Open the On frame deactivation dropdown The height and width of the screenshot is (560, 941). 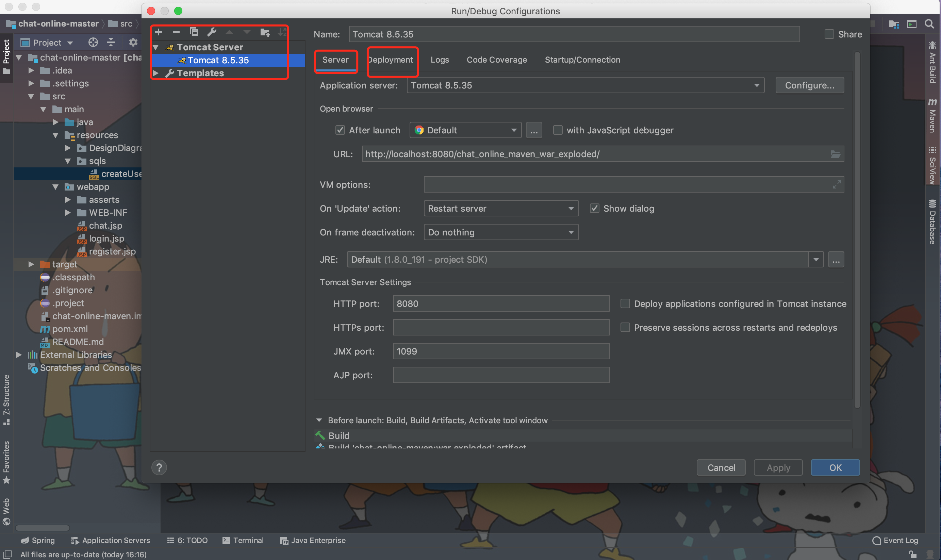501,232
